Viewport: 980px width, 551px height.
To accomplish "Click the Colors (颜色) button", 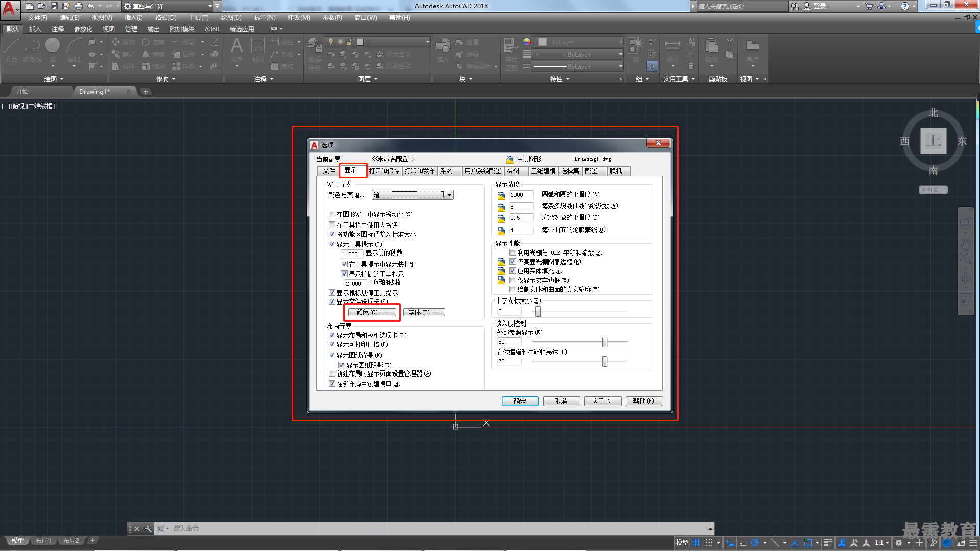I will click(x=372, y=312).
